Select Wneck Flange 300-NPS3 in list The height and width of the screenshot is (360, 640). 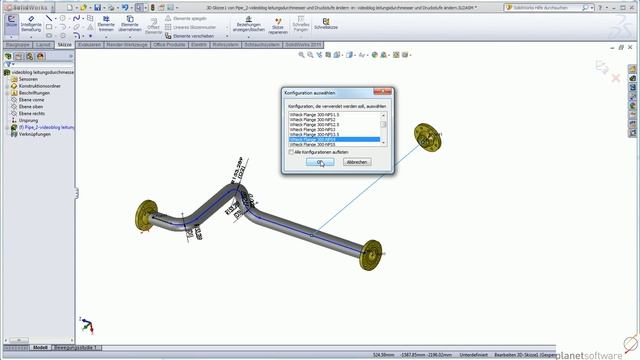tap(313, 130)
